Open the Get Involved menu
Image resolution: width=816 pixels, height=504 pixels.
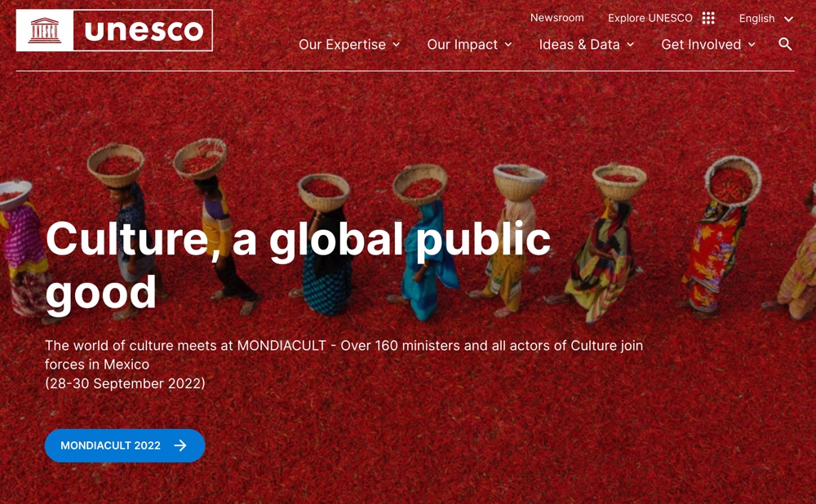click(x=708, y=45)
